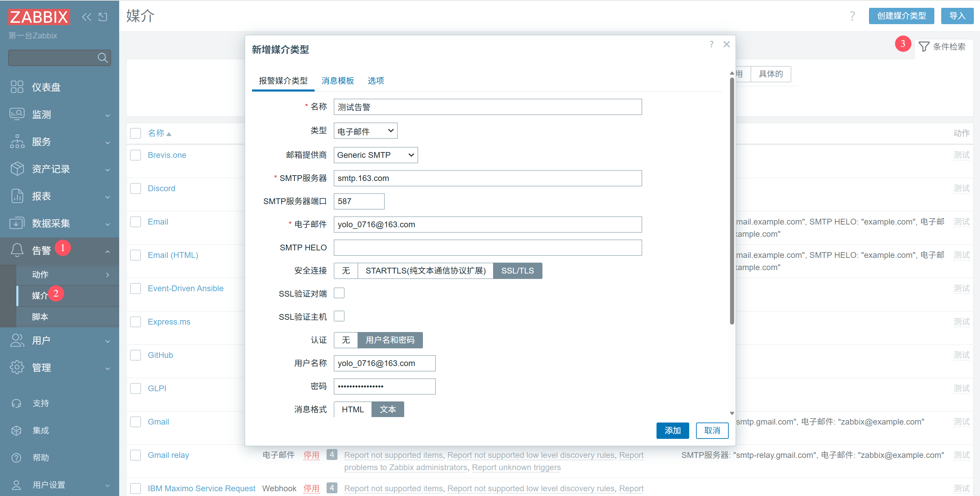Collapse the 告警 menu chevron

pyautogui.click(x=108, y=251)
